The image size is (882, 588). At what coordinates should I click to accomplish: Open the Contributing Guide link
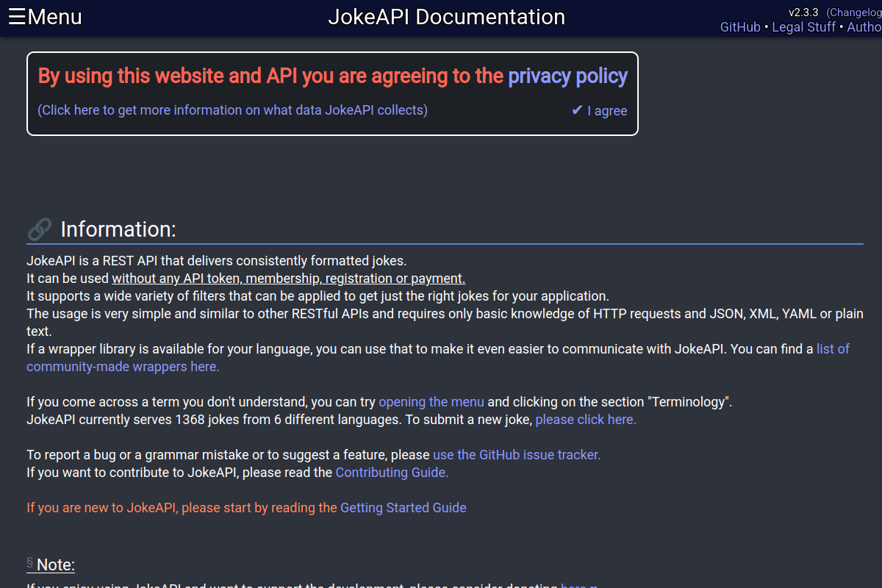[392, 473]
